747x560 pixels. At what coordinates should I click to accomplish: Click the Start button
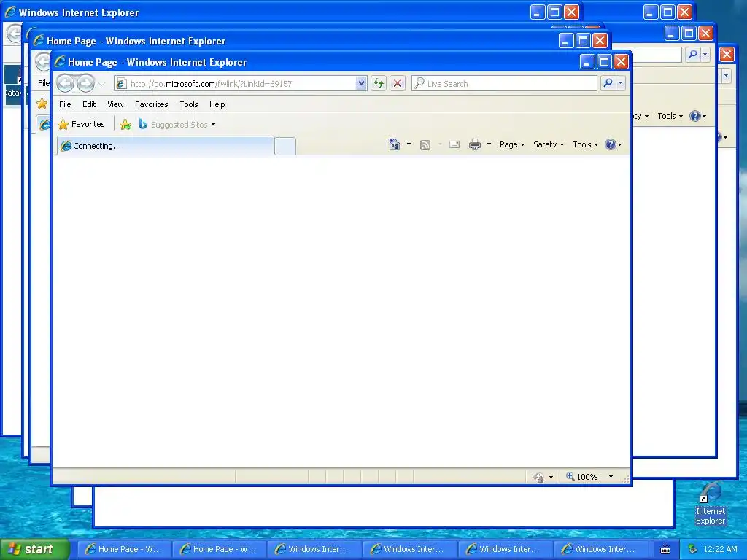[x=35, y=549]
